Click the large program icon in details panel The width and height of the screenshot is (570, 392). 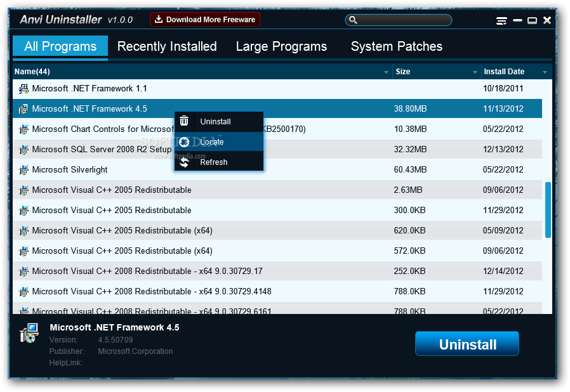(x=29, y=333)
